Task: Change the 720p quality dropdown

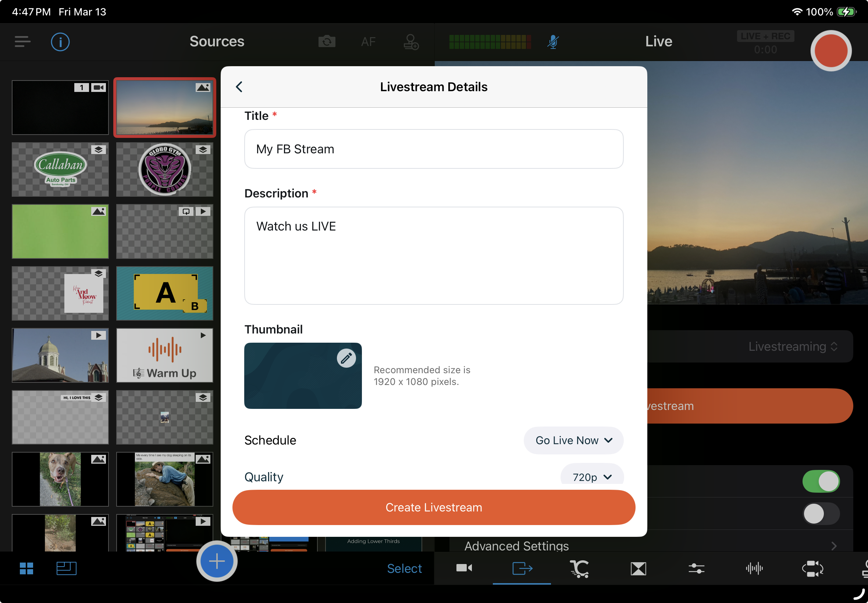Action: [592, 477]
